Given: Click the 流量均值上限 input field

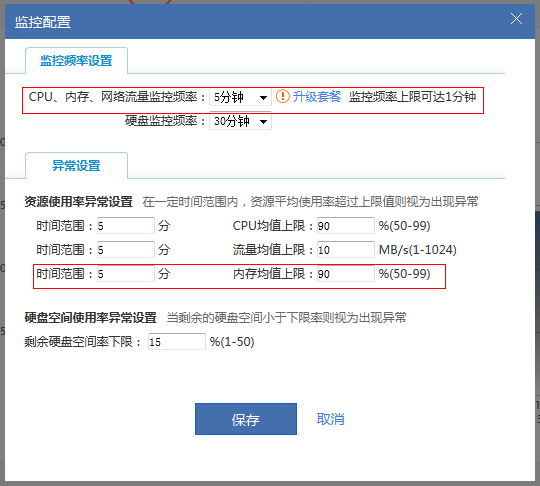Looking at the screenshot, I should (346, 250).
